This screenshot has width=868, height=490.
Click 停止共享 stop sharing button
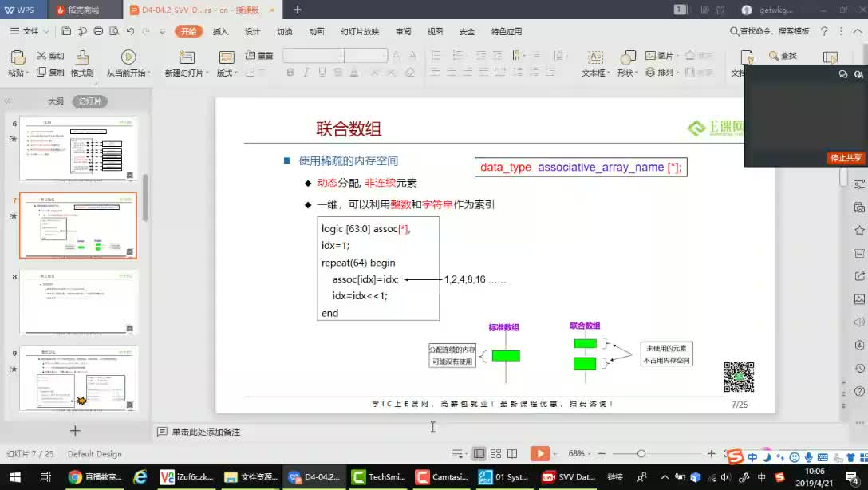click(846, 158)
